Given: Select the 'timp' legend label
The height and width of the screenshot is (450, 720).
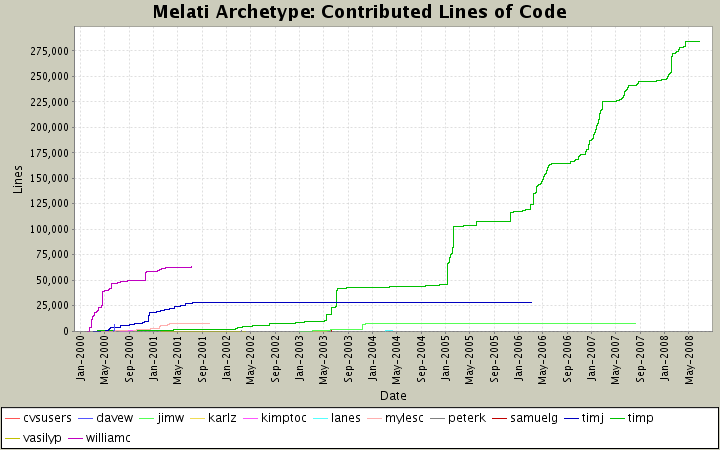Looking at the screenshot, I should click(x=640, y=418).
